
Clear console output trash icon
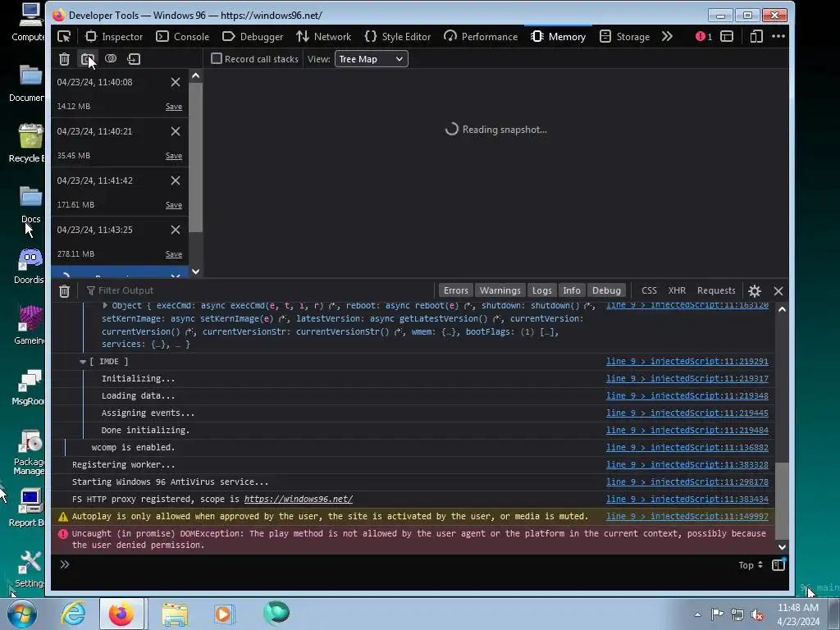64,291
